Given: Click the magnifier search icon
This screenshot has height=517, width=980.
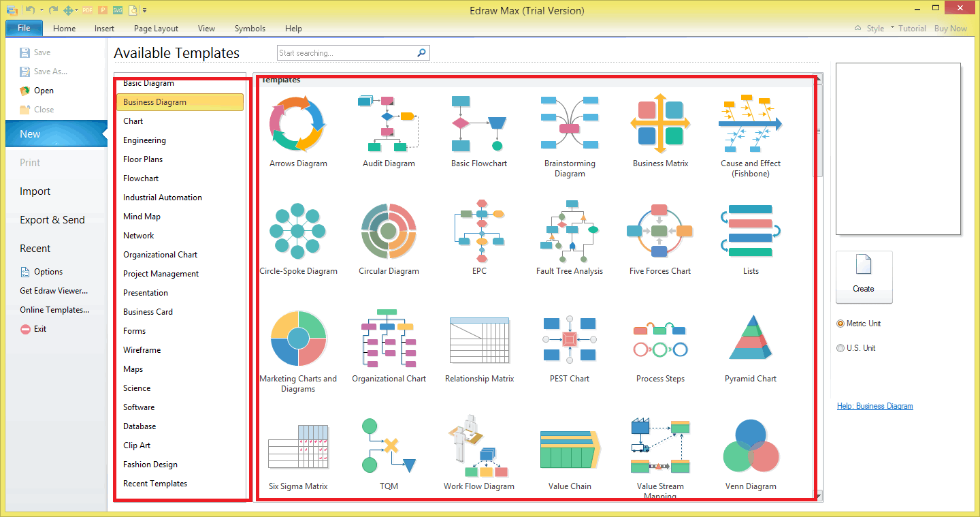Looking at the screenshot, I should click(422, 52).
